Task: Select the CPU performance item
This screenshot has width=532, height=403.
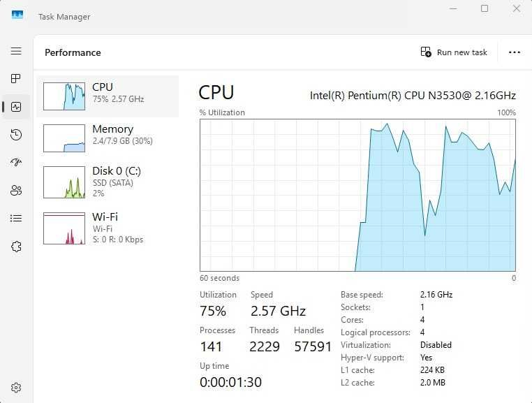Action: click(108, 96)
